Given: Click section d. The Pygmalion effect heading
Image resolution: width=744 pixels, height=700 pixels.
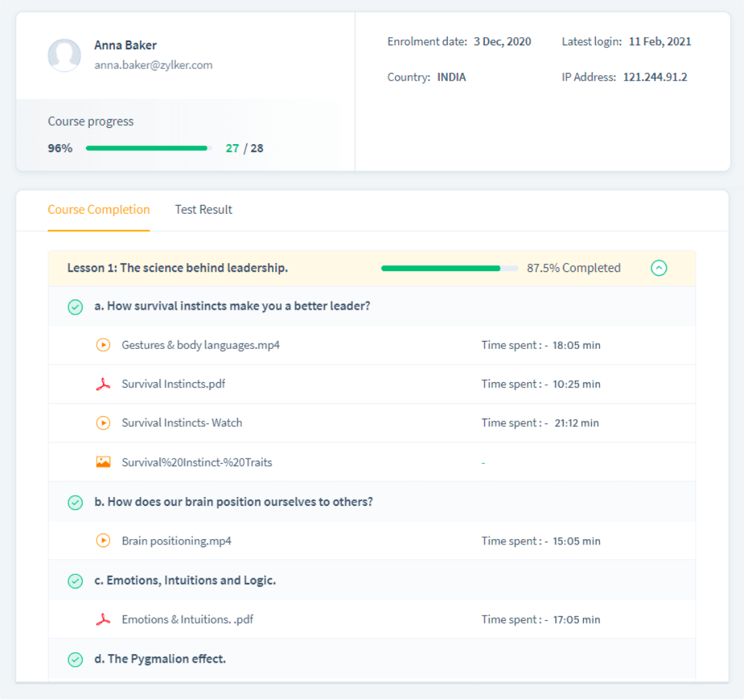Looking at the screenshot, I should (160, 659).
